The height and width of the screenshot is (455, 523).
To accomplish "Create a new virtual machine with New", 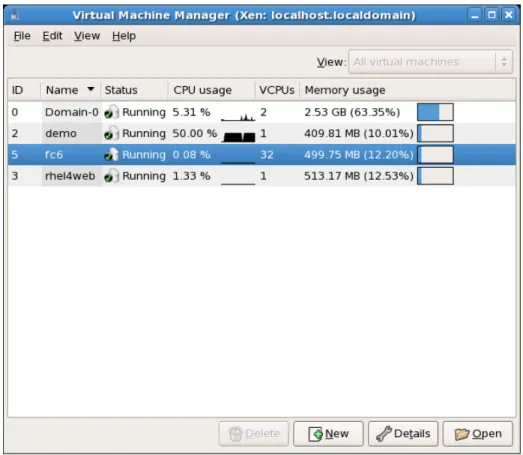I will (328, 434).
